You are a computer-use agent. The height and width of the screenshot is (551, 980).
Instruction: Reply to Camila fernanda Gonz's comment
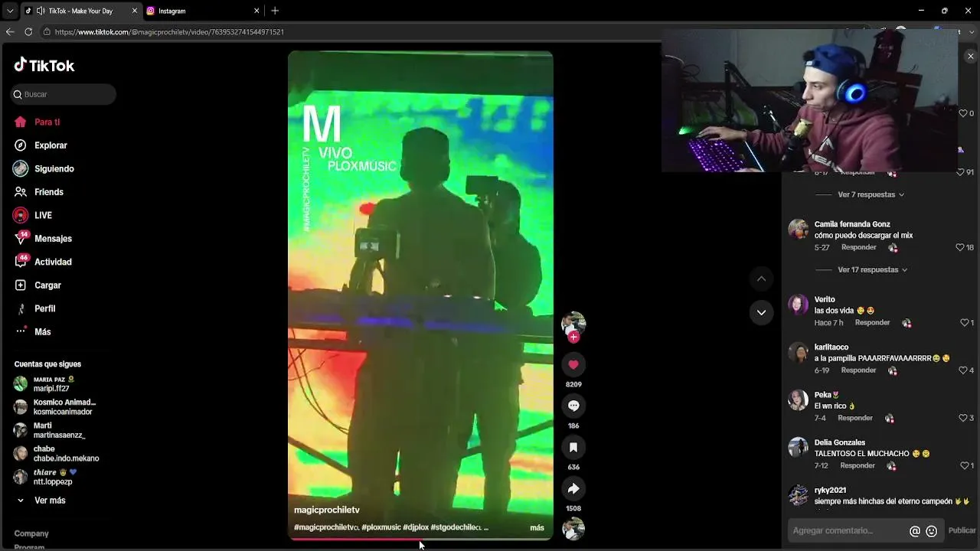point(858,247)
